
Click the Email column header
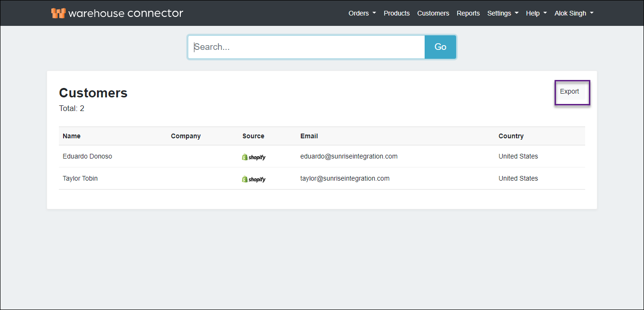click(309, 136)
